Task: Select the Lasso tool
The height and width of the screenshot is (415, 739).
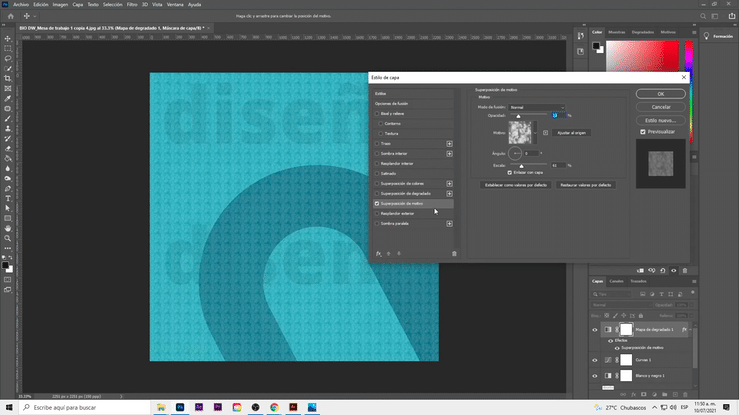Action: coord(8,58)
